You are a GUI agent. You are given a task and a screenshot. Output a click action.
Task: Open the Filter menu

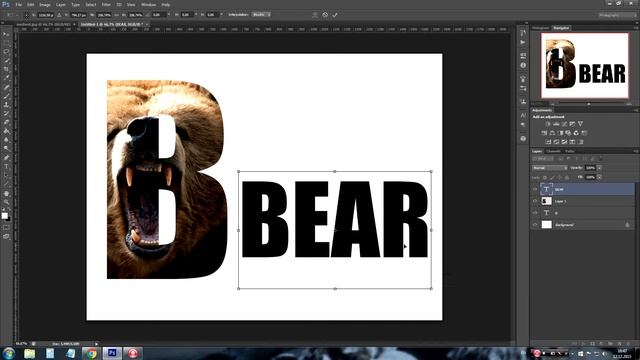click(x=106, y=4)
